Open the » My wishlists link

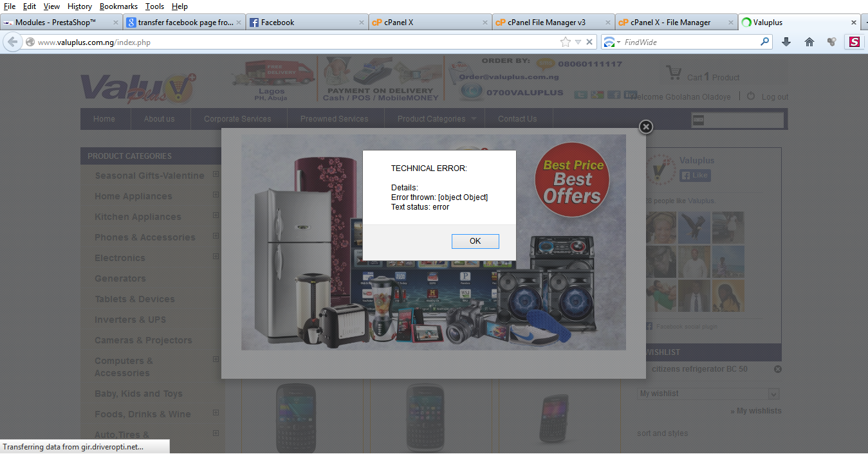coord(756,411)
